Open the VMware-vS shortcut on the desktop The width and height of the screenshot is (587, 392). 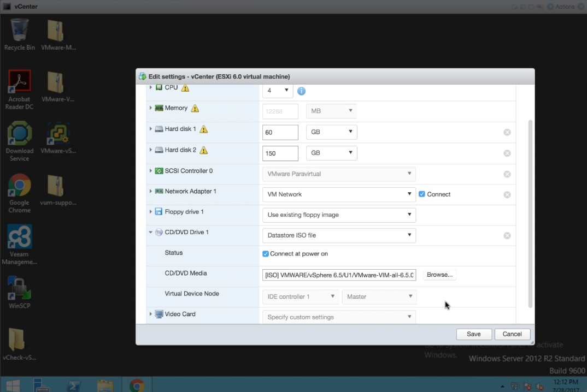point(58,138)
